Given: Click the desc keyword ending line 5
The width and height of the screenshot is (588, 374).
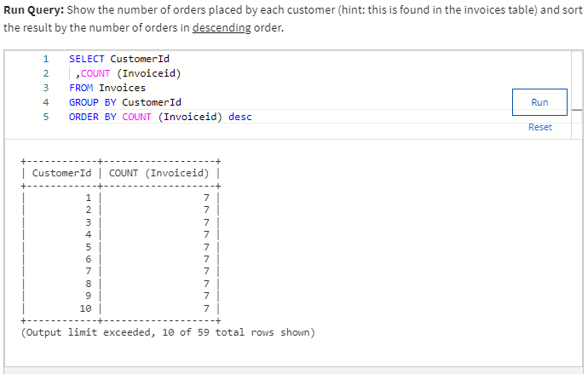Looking at the screenshot, I should coord(240,117).
